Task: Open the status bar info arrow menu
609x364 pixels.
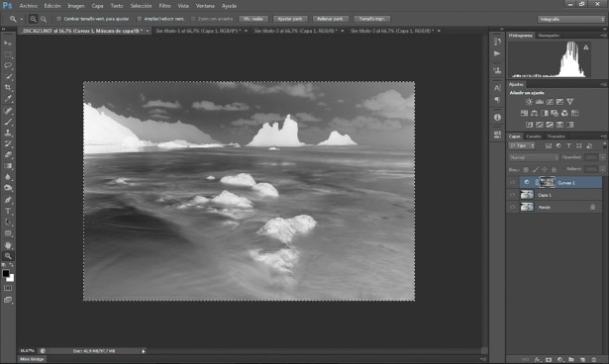Action: point(144,351)
